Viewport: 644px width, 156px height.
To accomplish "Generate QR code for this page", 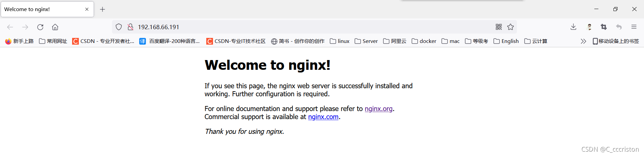I will [x=499, y=27].
